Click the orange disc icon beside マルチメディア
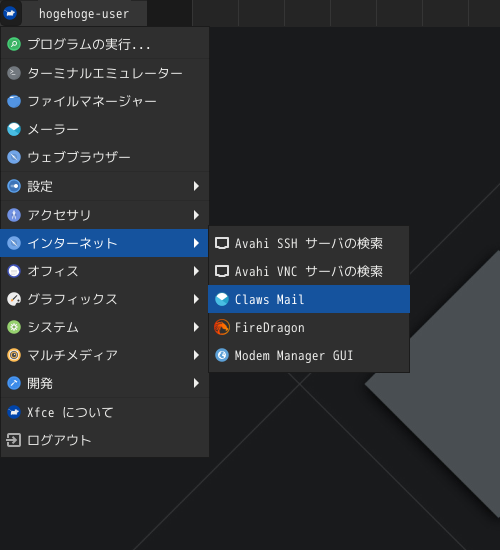The image size is (500, 550). tap(14, 355)
